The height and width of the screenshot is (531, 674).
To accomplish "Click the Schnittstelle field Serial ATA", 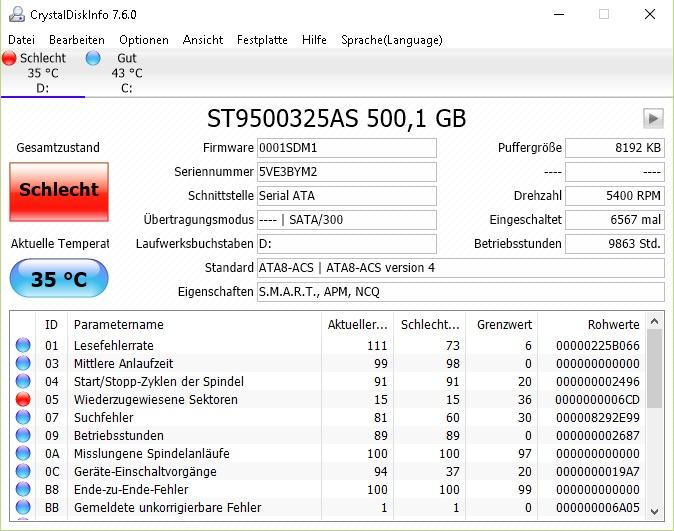I will (x=347, y=196).
